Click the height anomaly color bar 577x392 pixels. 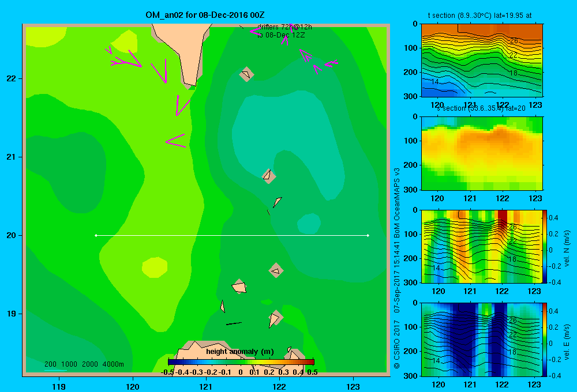point(241,362)
